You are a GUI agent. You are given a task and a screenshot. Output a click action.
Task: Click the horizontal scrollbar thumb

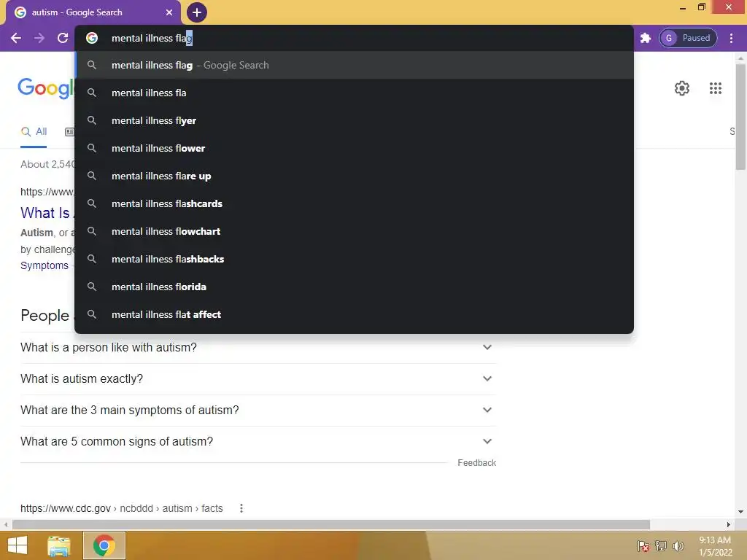pos(331,525)
